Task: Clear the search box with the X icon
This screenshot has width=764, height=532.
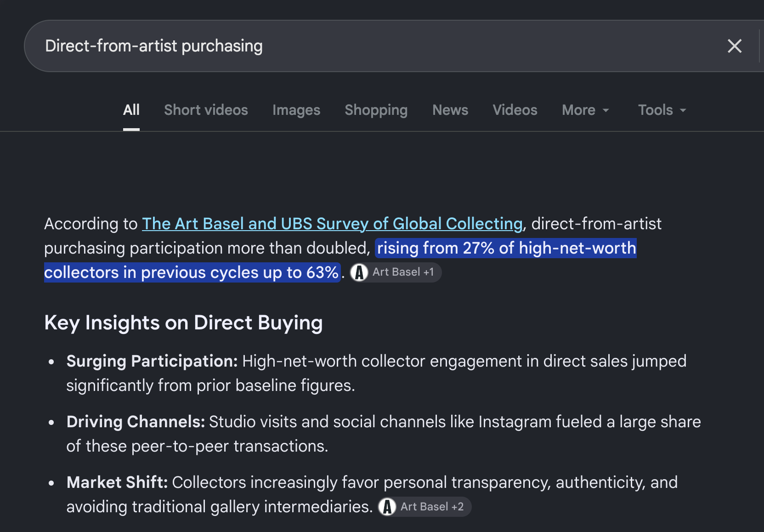Action: (x=735, y=46)
